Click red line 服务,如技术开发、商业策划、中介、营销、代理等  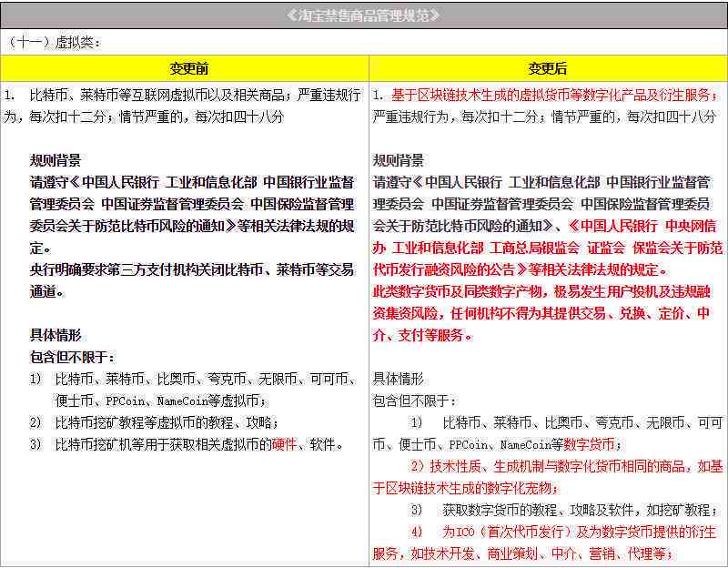tap(523, 553)
